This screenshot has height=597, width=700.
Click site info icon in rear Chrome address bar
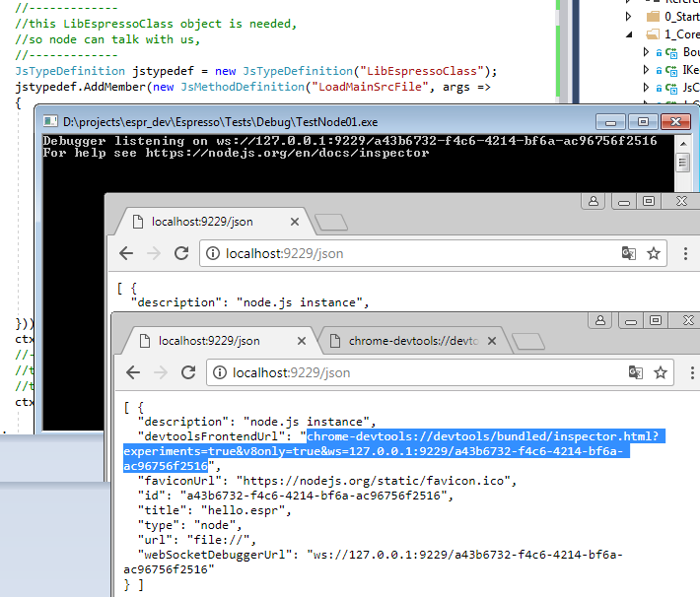point(213,253)
